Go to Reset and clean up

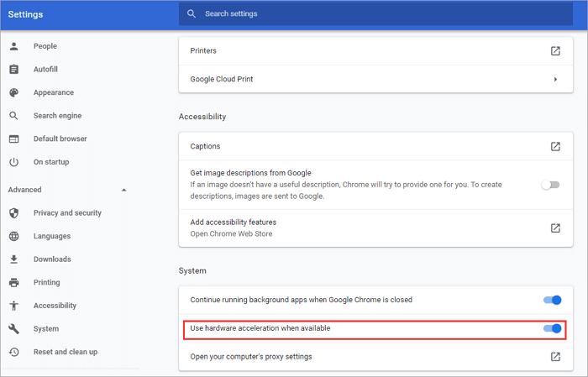[65, 352]
